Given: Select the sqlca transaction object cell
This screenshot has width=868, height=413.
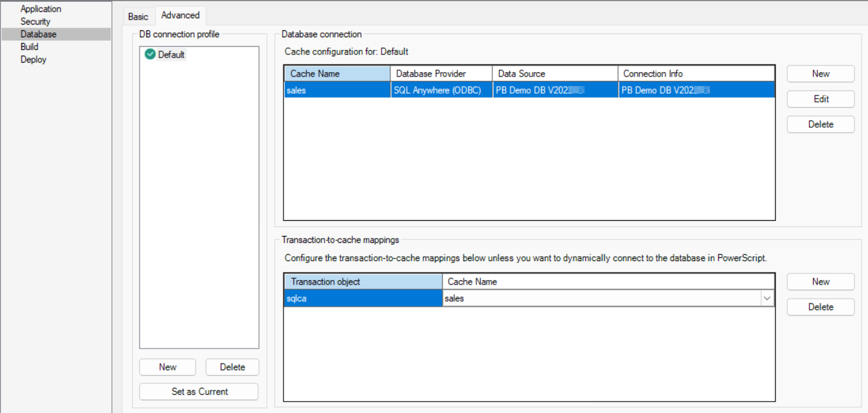Looking at the screenshot, I should [363, 299].
